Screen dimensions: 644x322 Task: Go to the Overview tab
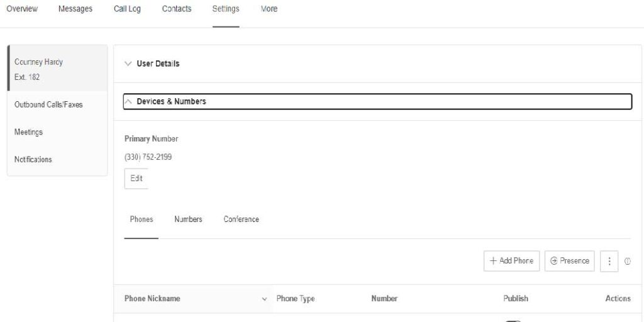click(22, 9)
